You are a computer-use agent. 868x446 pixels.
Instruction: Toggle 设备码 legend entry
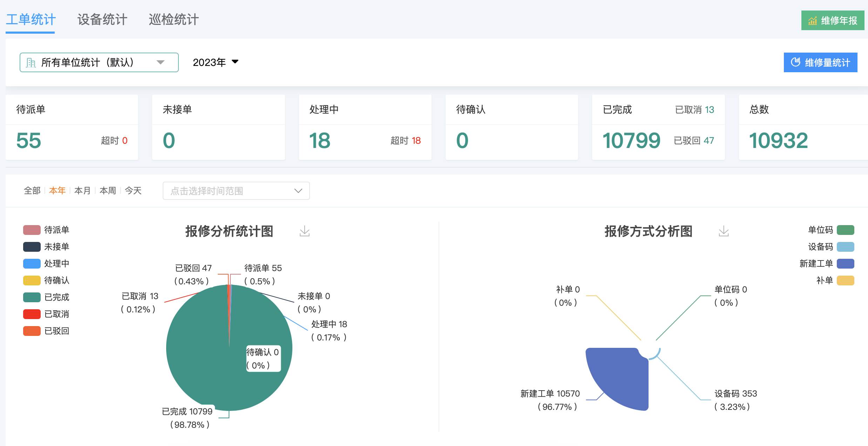click(x=831, y=247)
